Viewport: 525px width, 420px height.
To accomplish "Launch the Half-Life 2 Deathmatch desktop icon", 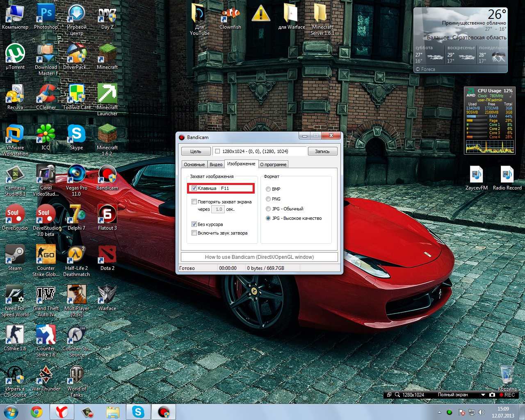I will coord(77,261).
